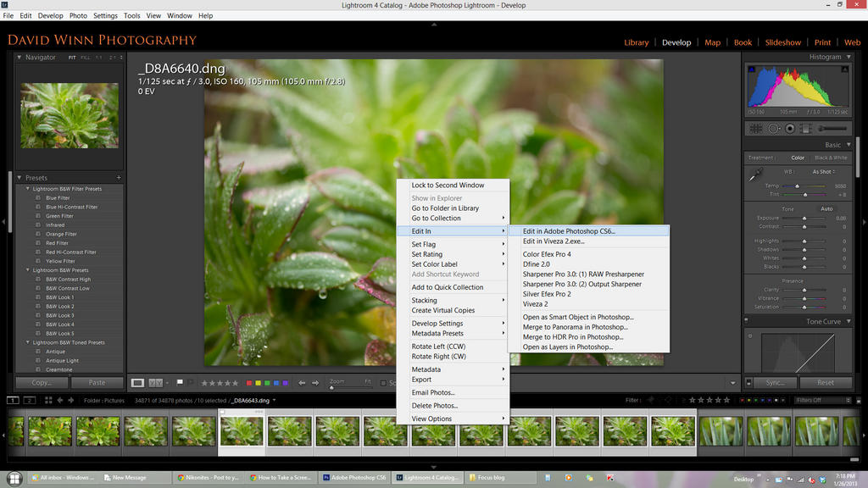This screenshot has width=868, height=488.
Task: Switch Treatment to Black & White
Action: (830, 158)
